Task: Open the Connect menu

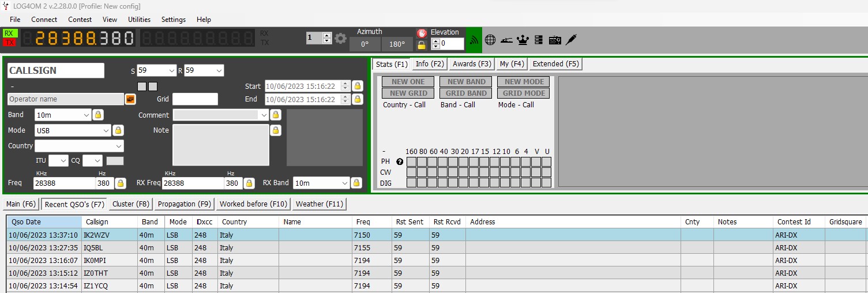Action: pyautogui.click(x=44, y=19)
